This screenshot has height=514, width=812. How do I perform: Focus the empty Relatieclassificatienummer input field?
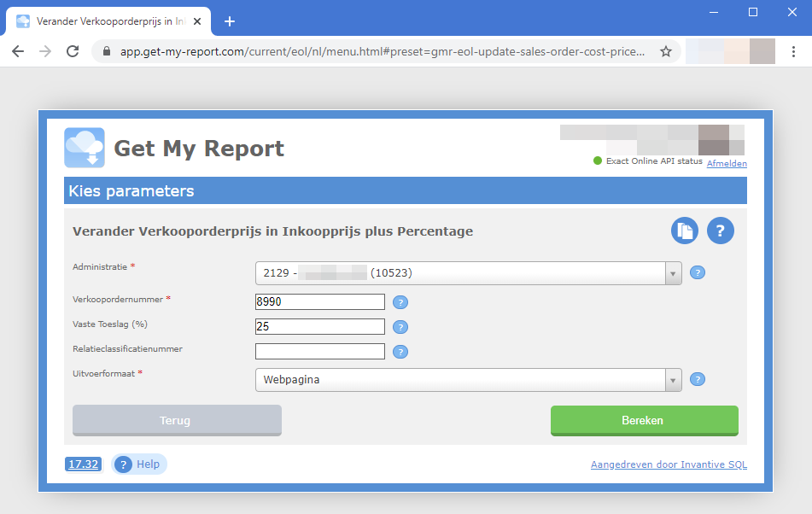(x=320, y=352)
